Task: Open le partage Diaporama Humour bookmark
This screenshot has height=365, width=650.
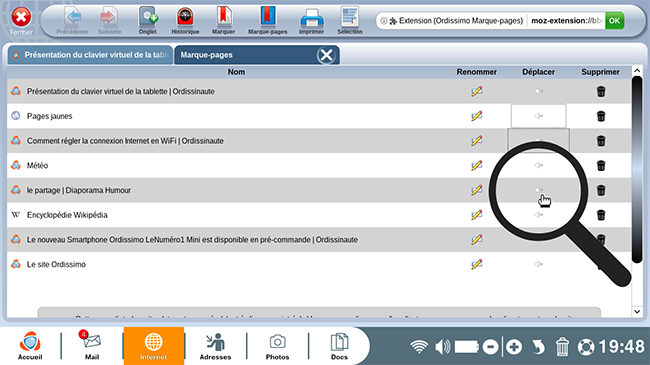Action: point(79,190)
